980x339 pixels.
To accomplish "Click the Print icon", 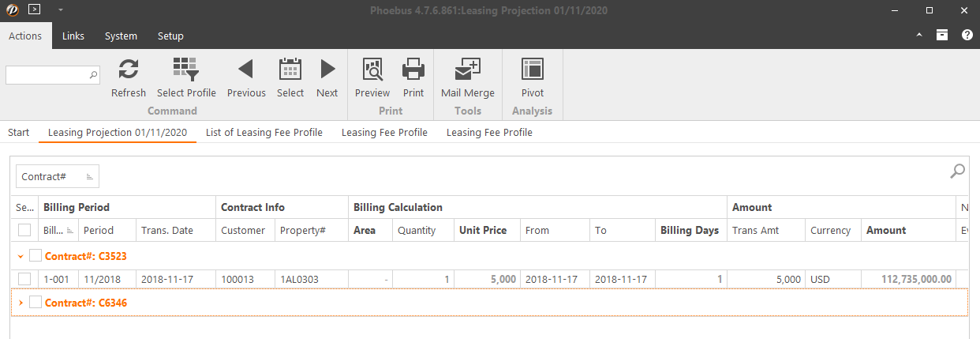I will pos(413,70).
